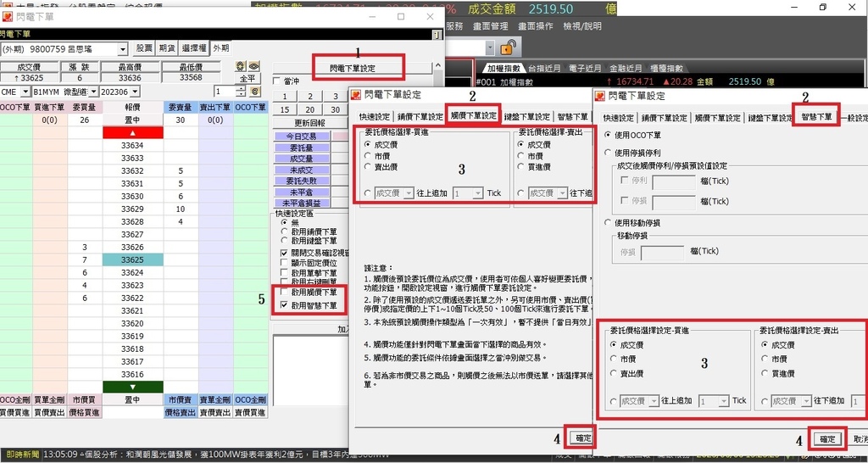Select 使用移動停損 radio option
The width and height of the screenshot is (868, 463).
pos(609,223)
